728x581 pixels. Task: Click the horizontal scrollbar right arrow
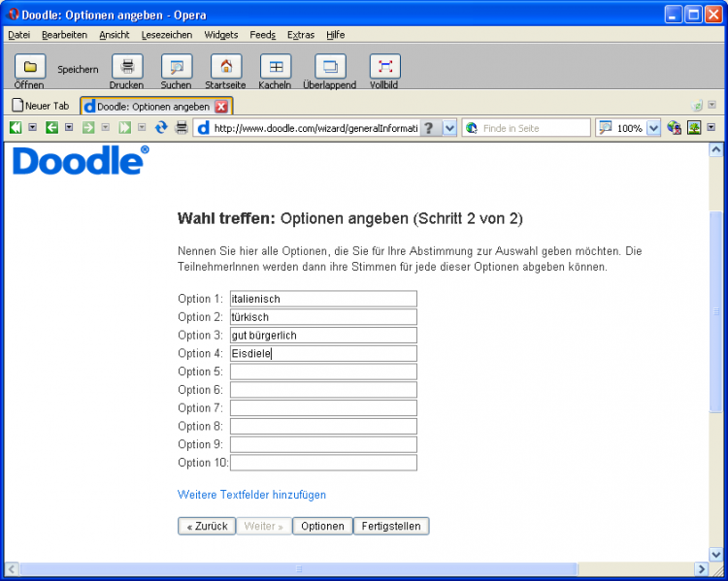tap(701, 569)
